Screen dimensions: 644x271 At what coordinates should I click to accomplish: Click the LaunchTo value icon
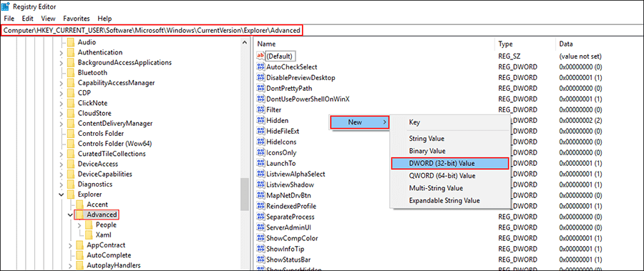[x=260, y=163]
